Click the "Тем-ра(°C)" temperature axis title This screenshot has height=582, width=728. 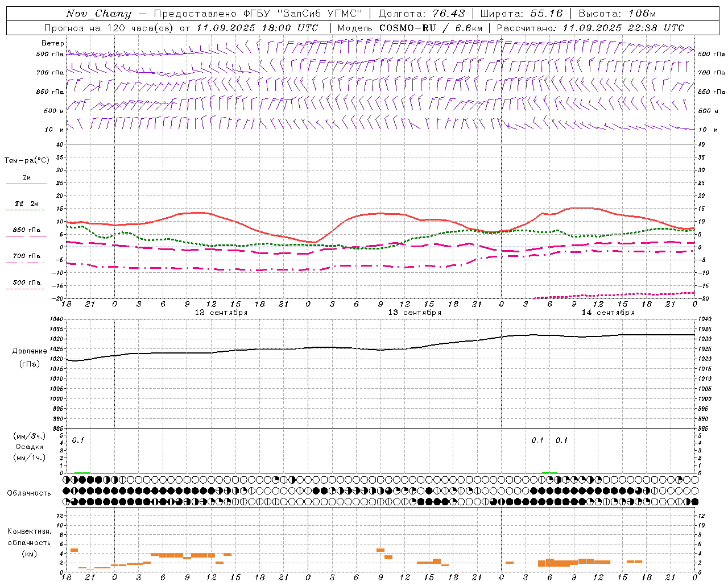click(27, 161)
